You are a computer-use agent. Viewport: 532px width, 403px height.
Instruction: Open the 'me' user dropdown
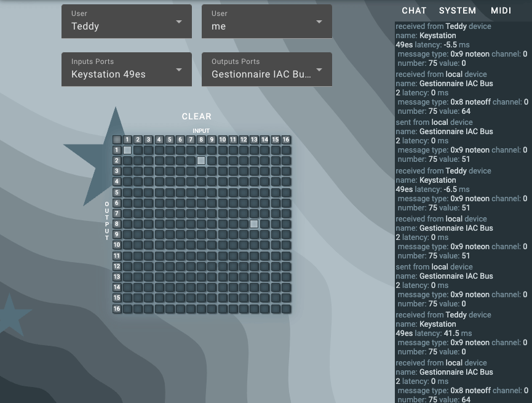tap(267, 22)
